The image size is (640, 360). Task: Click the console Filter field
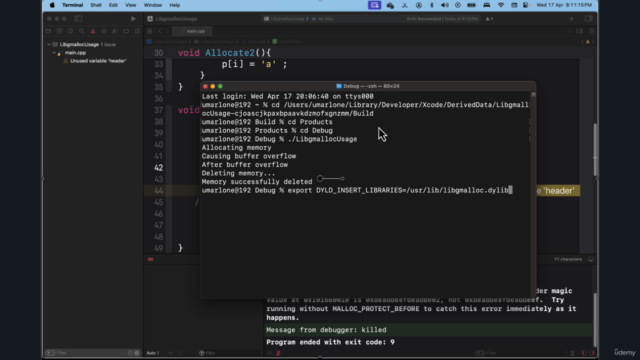pos(520,353)
